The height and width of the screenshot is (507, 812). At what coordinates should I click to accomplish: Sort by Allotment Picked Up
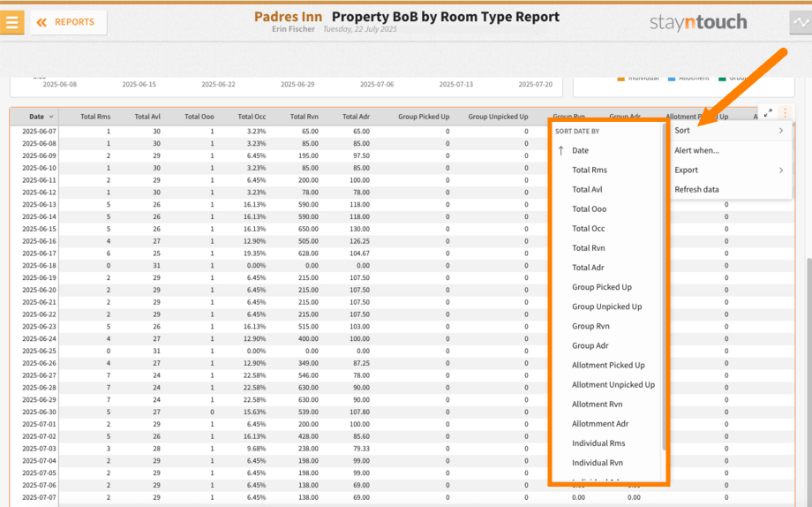pyautogui.click(x=608, y=366)
